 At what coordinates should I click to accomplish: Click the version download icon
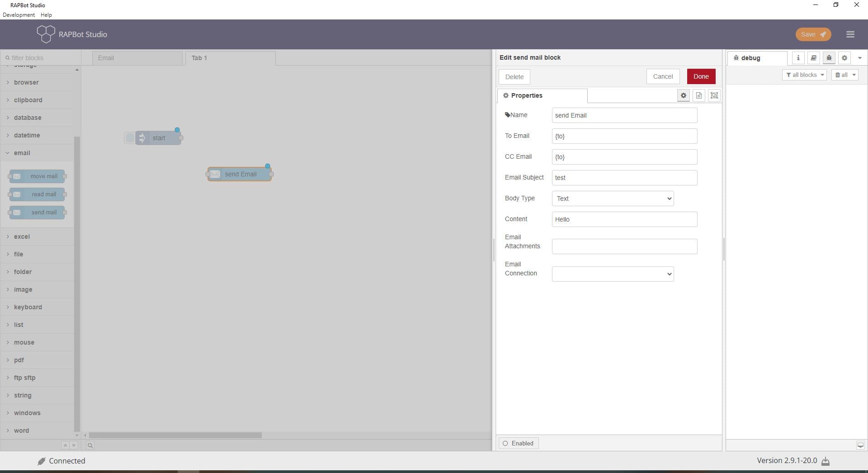(826, 461)
